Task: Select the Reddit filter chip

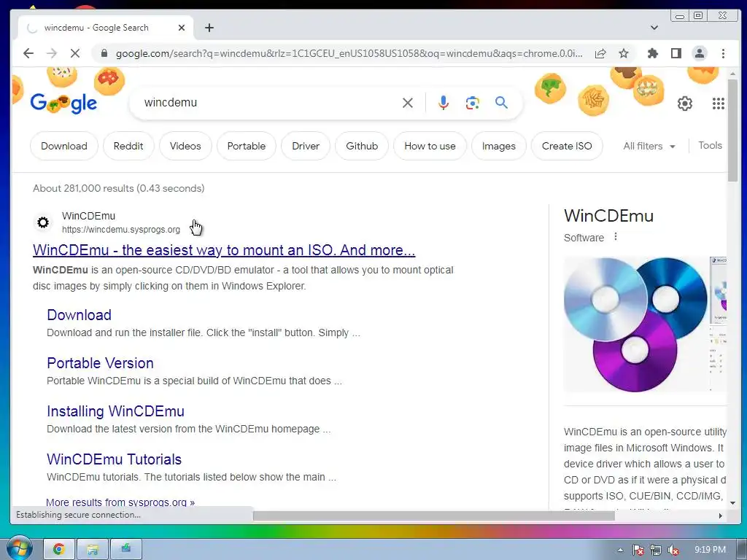Action: point(128,146)
